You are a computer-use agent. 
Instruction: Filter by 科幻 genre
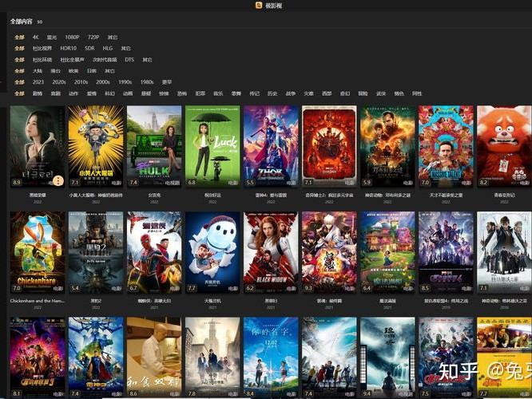pos(109,93)
